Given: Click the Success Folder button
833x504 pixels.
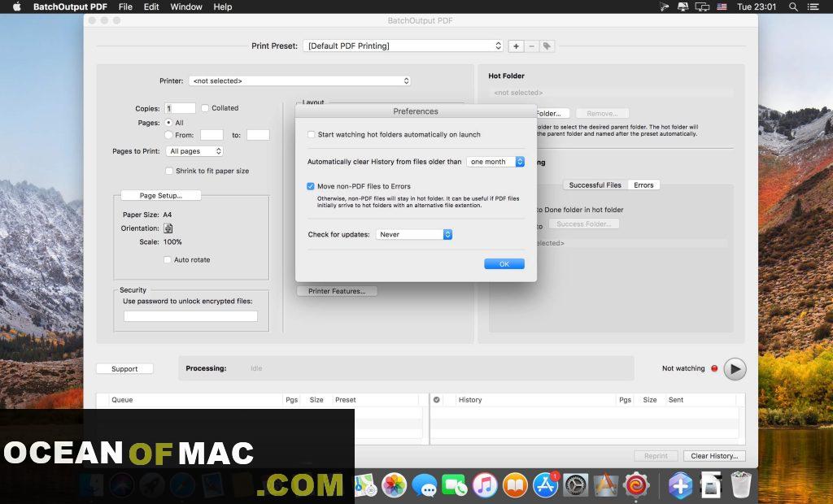Looking at the screenshot, I should point(584,224).
